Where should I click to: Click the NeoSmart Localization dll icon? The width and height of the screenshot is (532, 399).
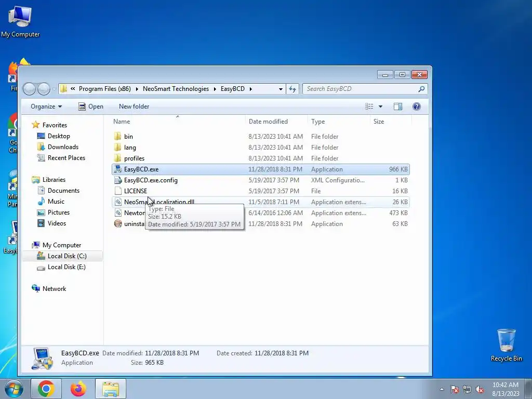click(118, 202)
